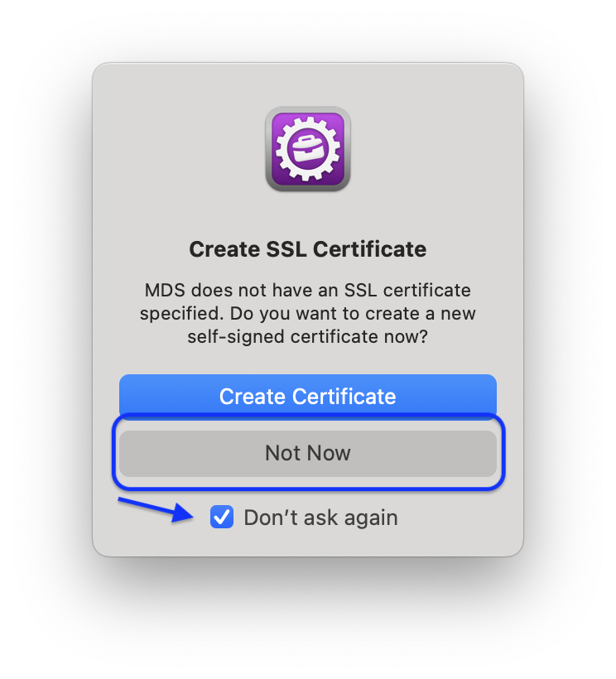Dismiss the dialog with the gray Not Now button
This screenshot has width=616, height=679.
(x=308, y=453)
